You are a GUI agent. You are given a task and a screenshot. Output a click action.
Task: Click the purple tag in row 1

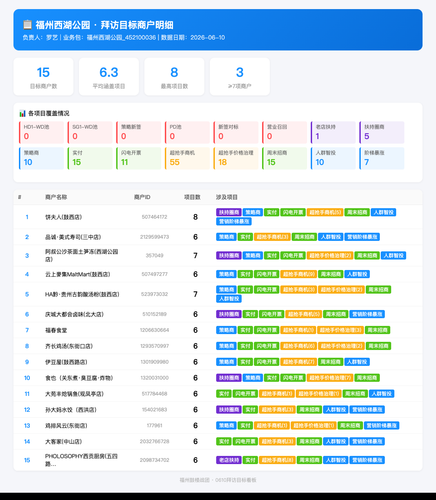click(229, 212)
